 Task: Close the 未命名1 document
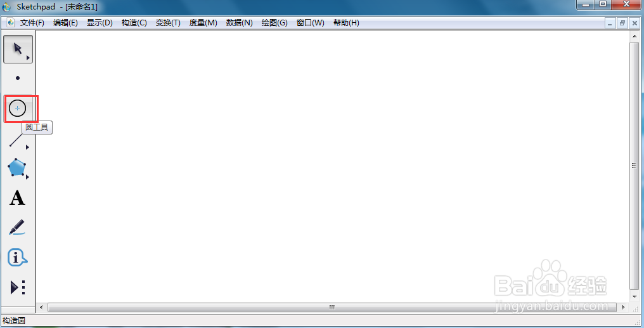click(634, 23)
